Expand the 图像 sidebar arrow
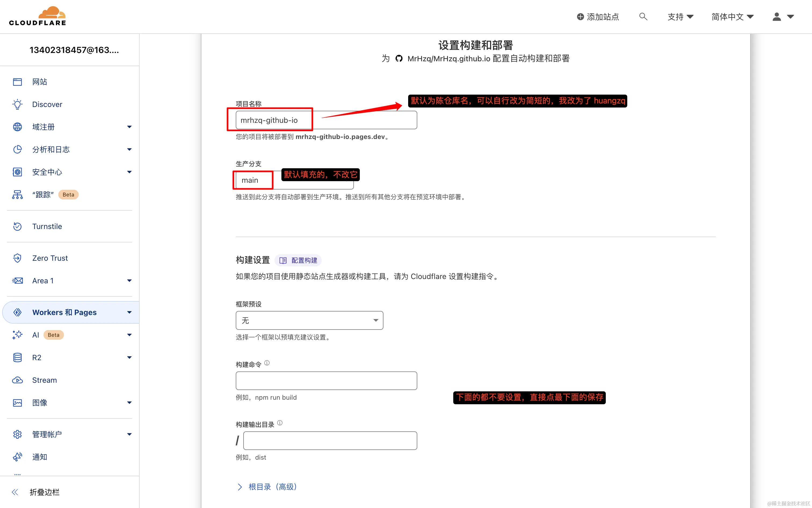The image size is (812, 508). [129, 403]
